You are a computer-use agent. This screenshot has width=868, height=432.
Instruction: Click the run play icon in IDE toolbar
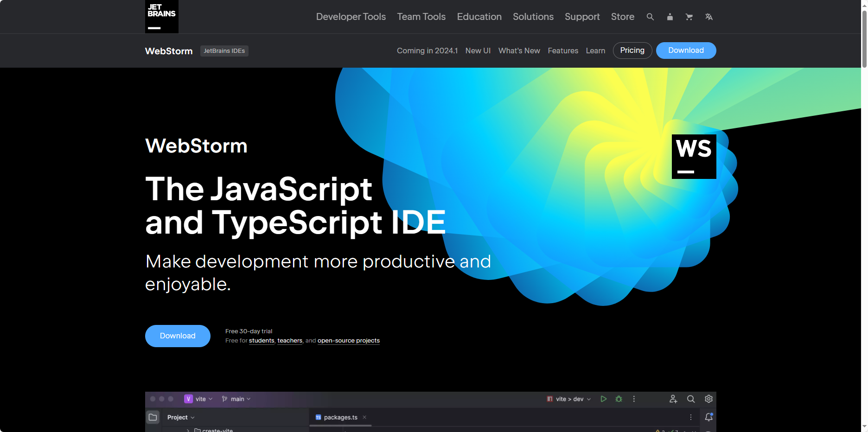603,399
